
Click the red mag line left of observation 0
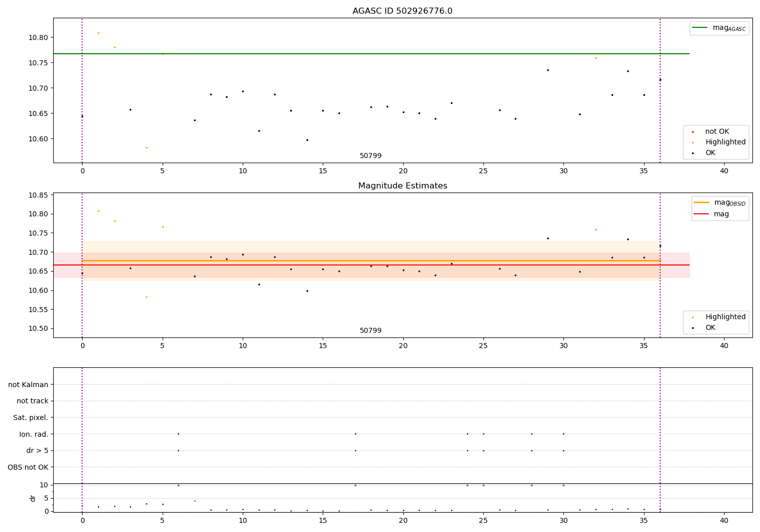pyautogui.click(x=67, y=265)
